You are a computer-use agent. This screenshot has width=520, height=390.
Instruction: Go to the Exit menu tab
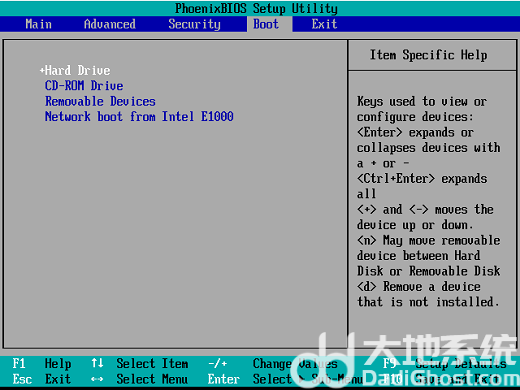coord(324,24)
